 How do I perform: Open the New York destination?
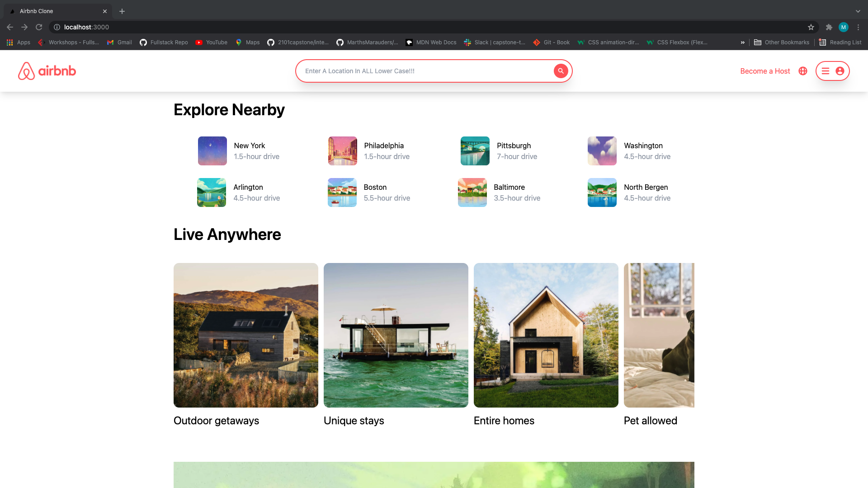[249, 145]
